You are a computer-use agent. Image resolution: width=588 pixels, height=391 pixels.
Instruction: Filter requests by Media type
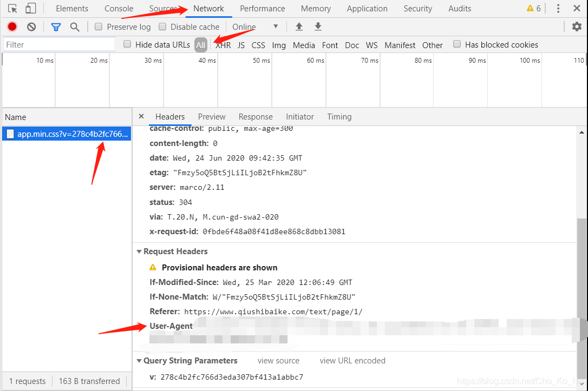point(304,45)
